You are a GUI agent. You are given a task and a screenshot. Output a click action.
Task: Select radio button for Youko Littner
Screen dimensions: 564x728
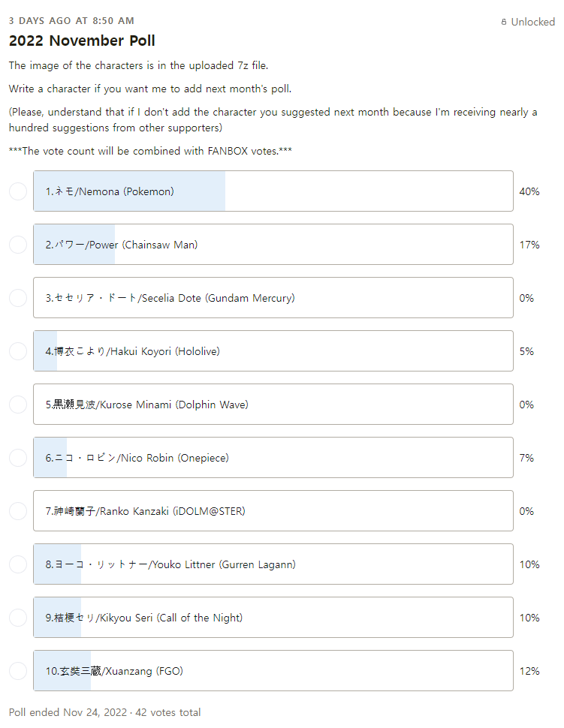point(18,564)
